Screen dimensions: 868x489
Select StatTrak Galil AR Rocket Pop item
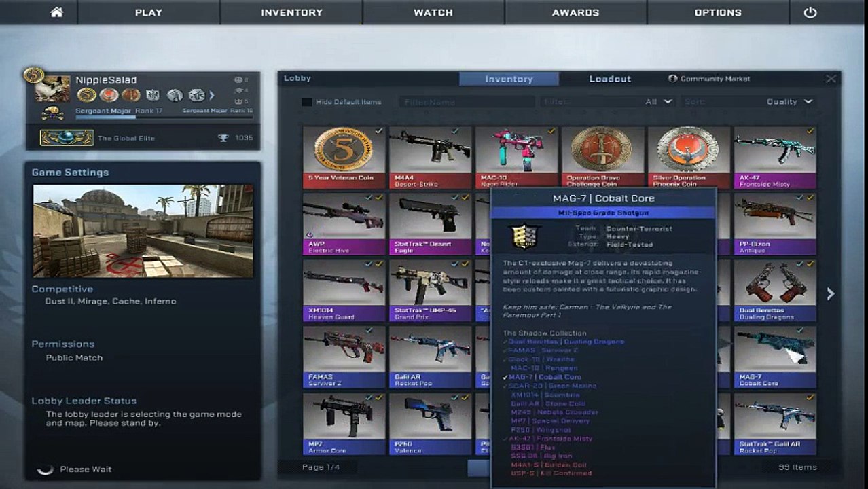click(x=775, y=423)
